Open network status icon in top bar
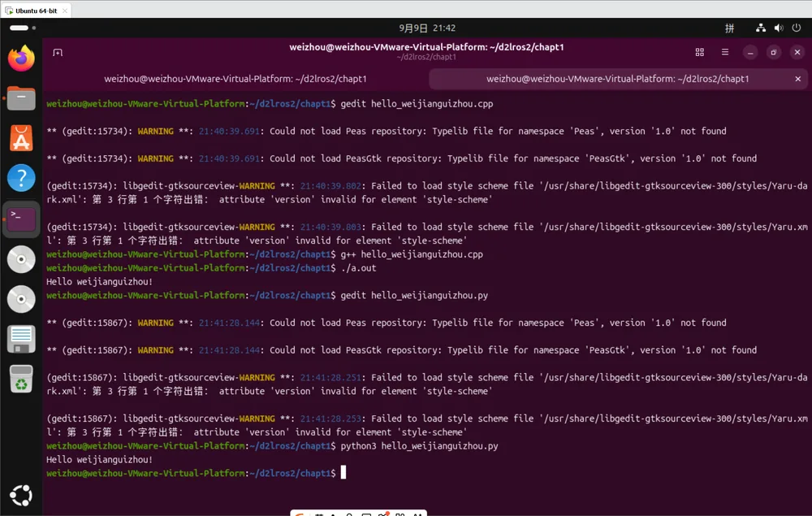The image size is (812, 516). (761, 28)
